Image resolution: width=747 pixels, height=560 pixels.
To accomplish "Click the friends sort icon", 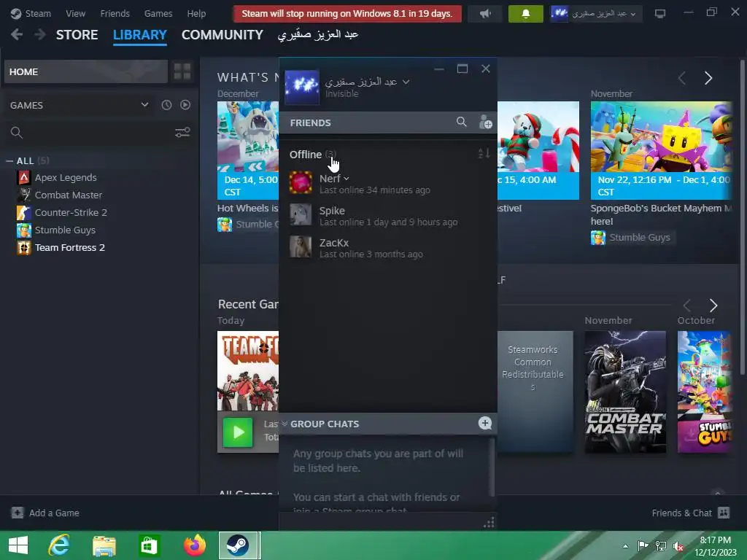I will pos(484,153).
